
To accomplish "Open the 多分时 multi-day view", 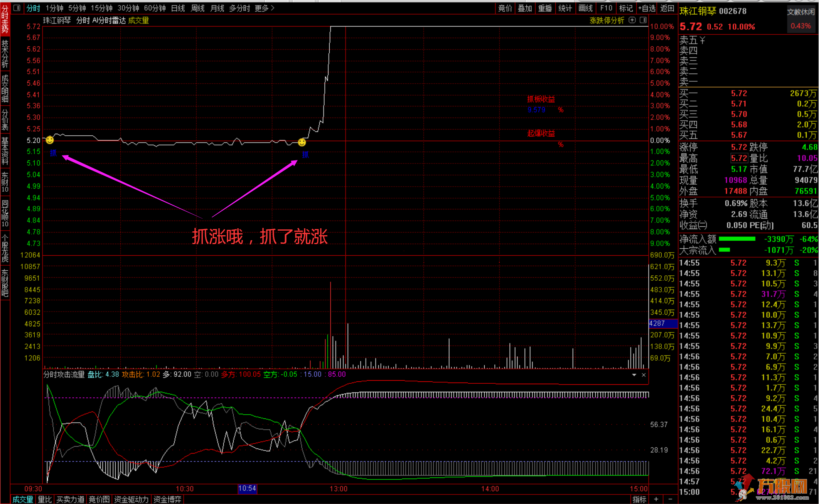I will click(x=239, y=8).
